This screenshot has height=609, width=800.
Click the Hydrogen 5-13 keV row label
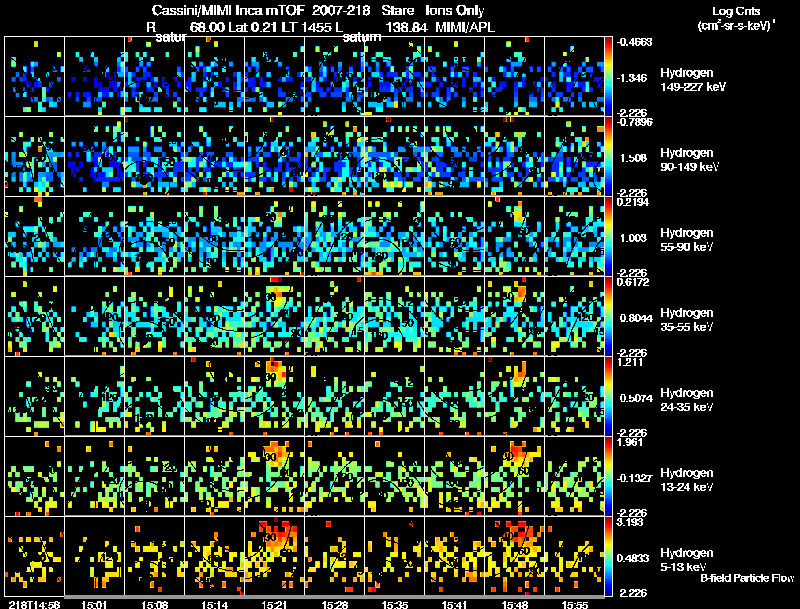pyautogui.click(x=686, y=560)
